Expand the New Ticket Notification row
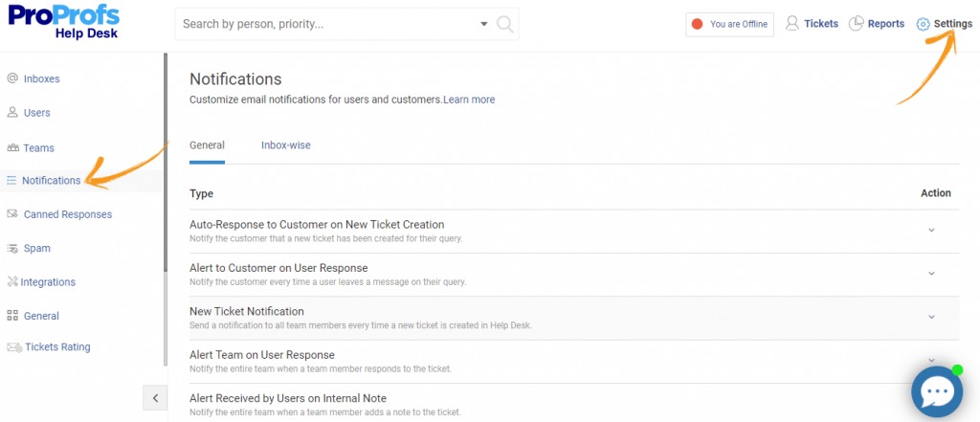The height and width of the screenshot is (422, 980). coord(931,317)
